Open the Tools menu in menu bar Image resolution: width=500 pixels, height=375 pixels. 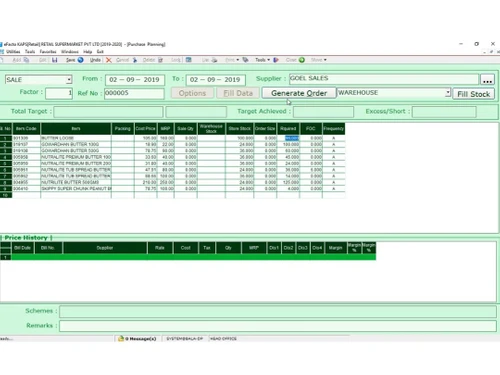[x=30, y=52]
